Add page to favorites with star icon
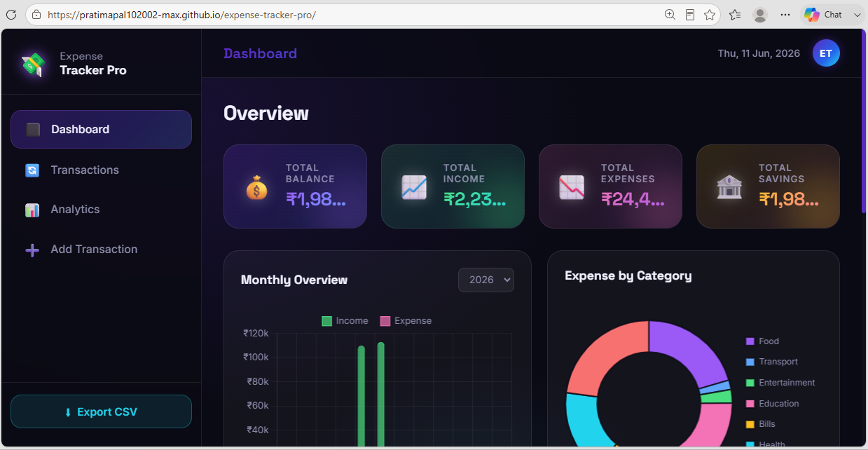 click(710, 15)
